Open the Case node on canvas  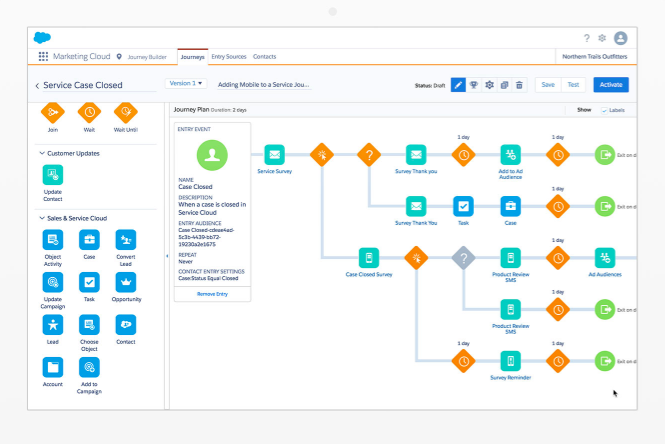tap(510, 207)
